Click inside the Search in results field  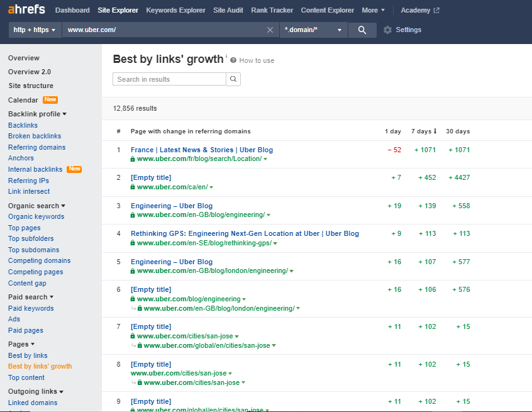pyautogui.click(x=167, y=79)
